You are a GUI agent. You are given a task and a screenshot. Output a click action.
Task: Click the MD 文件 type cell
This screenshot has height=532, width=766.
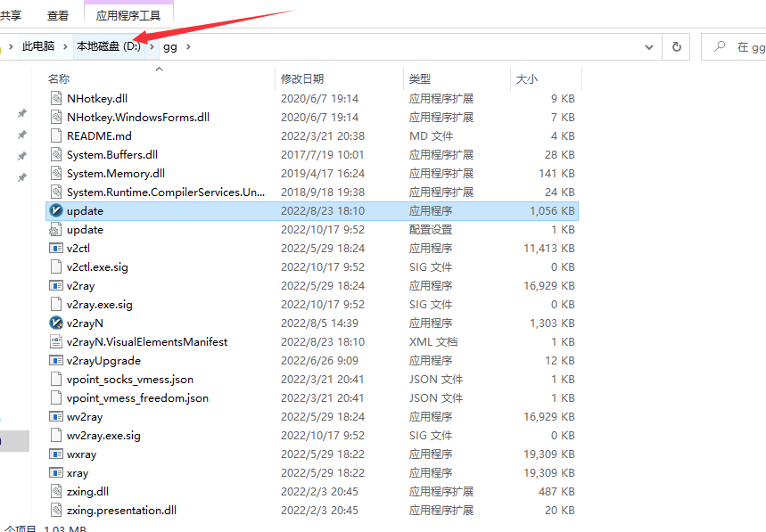[x=431, y=135]
